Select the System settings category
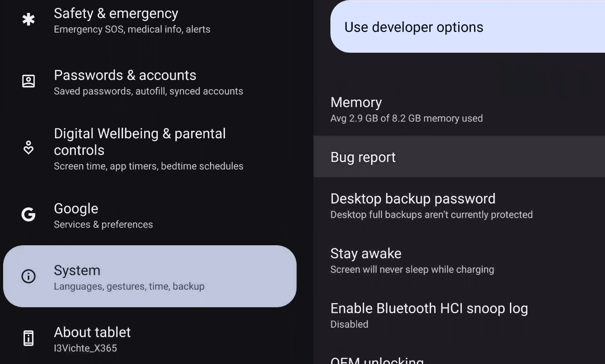The image size is (605, 364). tap(150, 276)
